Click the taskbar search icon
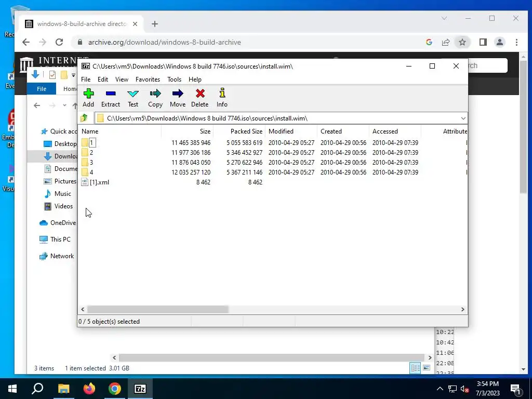Image resolution: width=532 pixels, height=399 pixels. point(37,389)
